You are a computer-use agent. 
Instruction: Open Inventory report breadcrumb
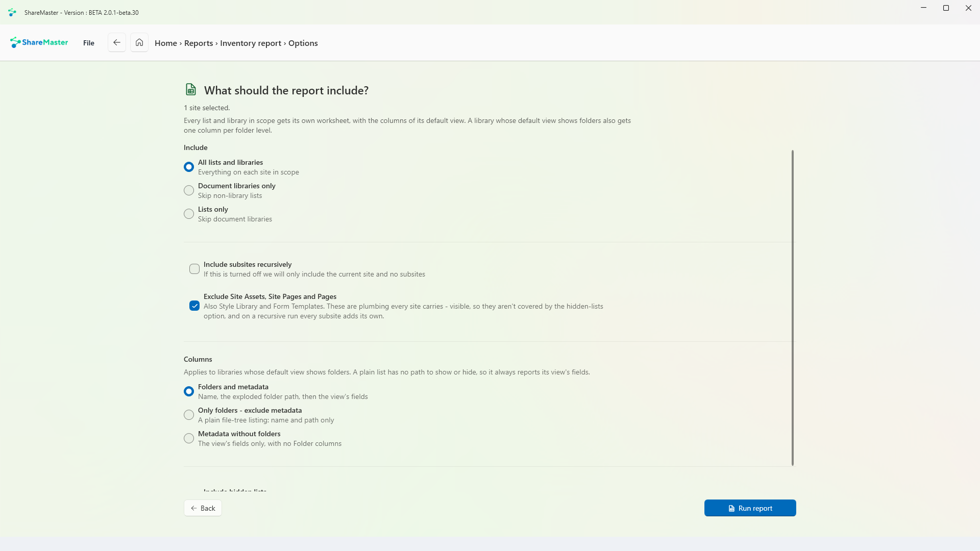(x=251, y=43)
